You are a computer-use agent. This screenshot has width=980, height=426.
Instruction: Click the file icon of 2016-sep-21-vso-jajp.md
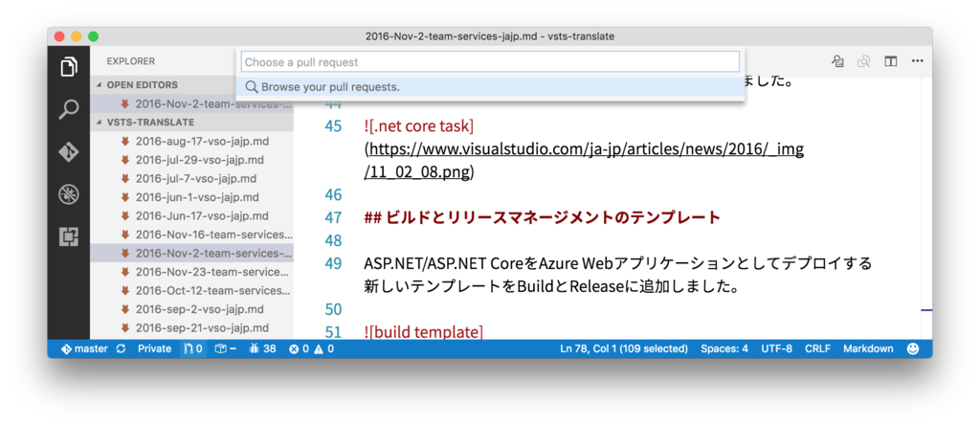(x=125, y=327)
